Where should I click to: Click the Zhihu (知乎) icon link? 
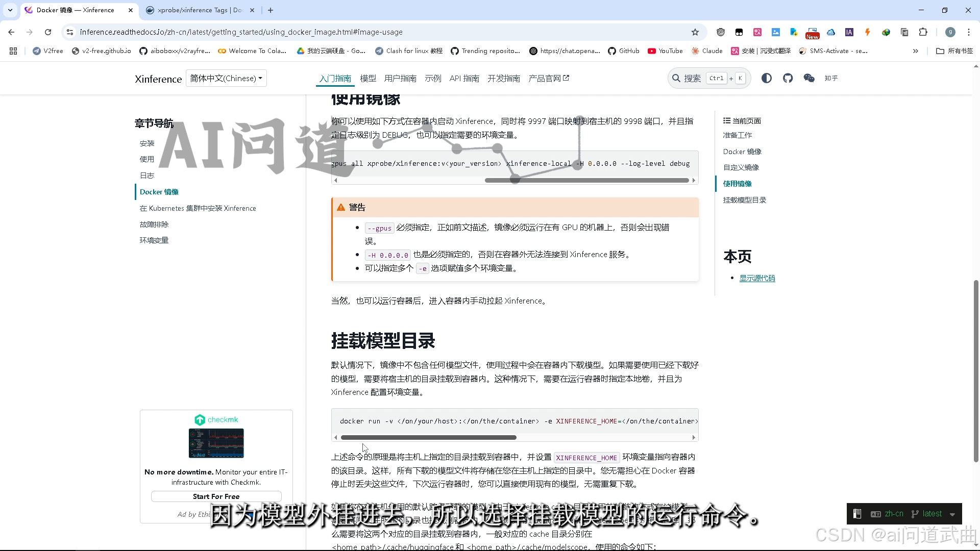click(831, 78)
